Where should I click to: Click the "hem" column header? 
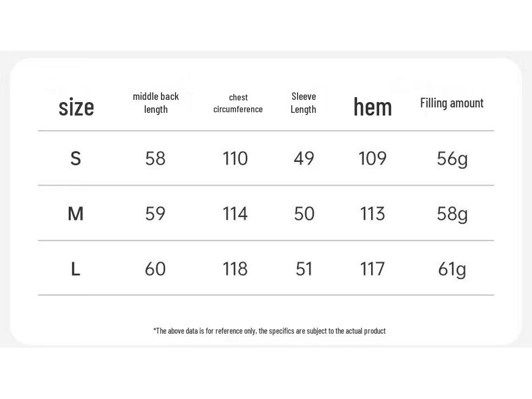[373, 107]
